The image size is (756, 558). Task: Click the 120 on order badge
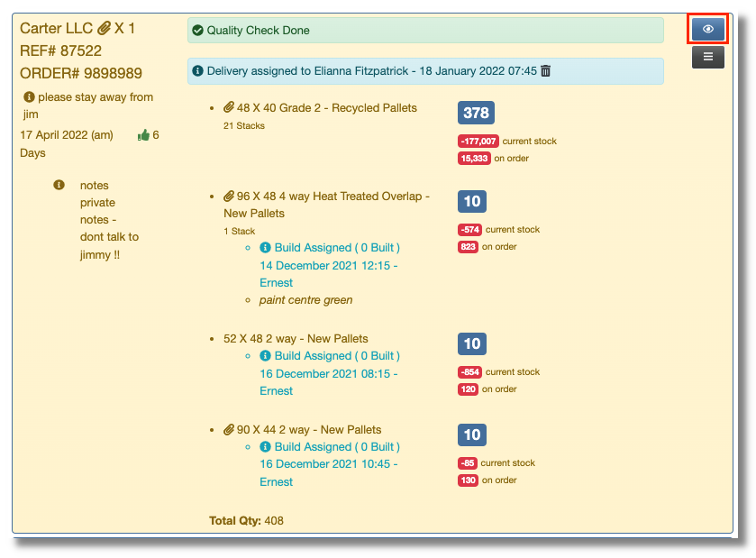click(x=468, y=389)
